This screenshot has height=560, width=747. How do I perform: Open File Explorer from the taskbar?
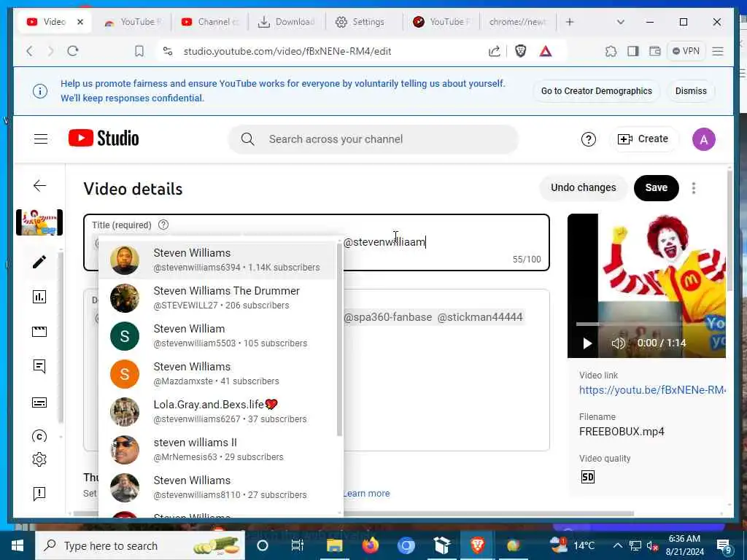tap(334, 545)
